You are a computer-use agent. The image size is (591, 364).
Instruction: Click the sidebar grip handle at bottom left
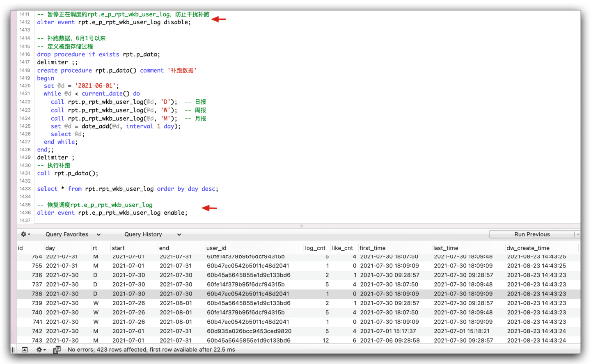(13, 350)
